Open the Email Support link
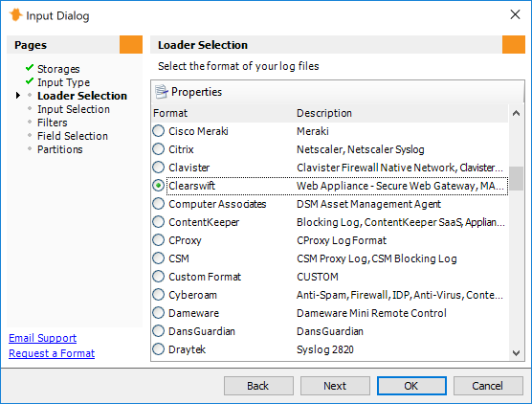Screen dimensions: 532x404 tap(43, 338)
